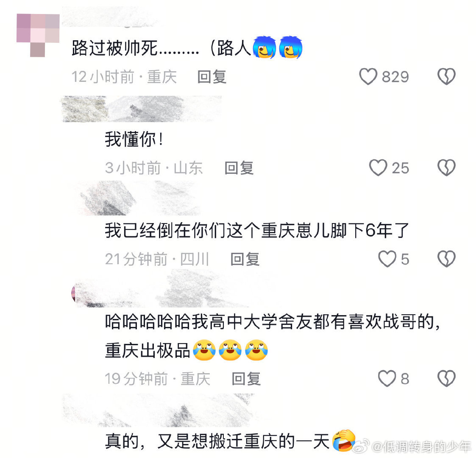
Task: Like the 重庆出极品 comment
Action: [x=387, y=378]
